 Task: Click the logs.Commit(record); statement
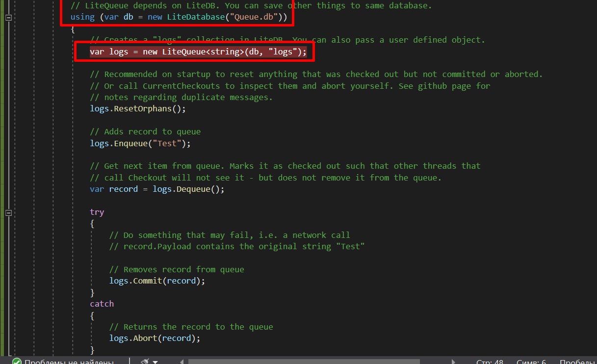[157, 281]
